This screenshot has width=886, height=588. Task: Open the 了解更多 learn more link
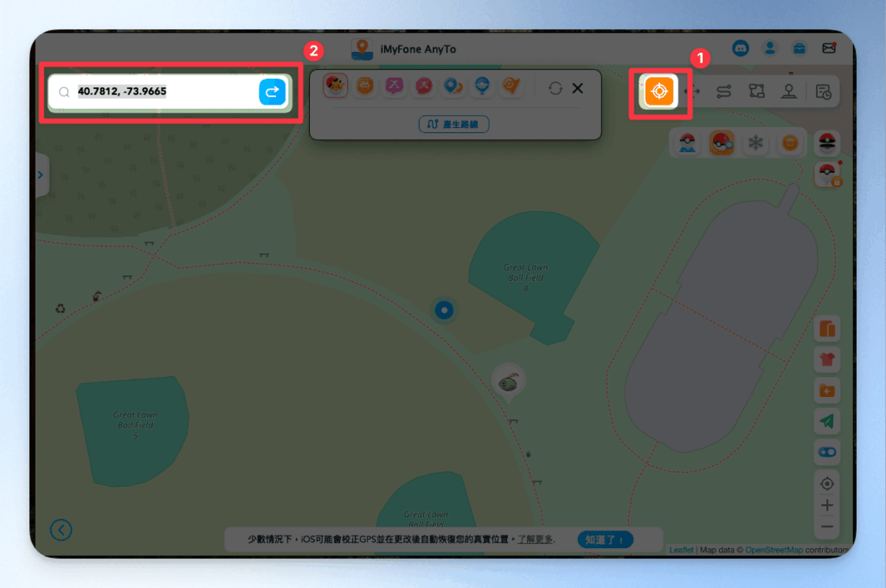point(536,540)
